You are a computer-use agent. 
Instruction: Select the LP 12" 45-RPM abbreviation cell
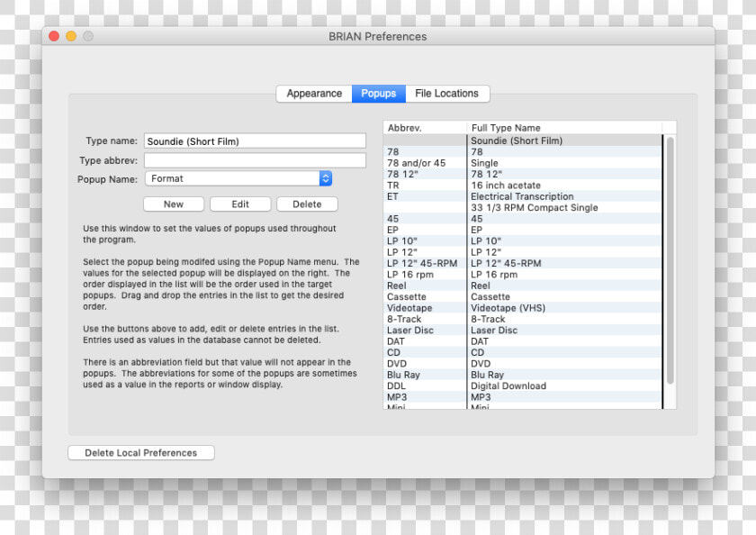point(425,263)
